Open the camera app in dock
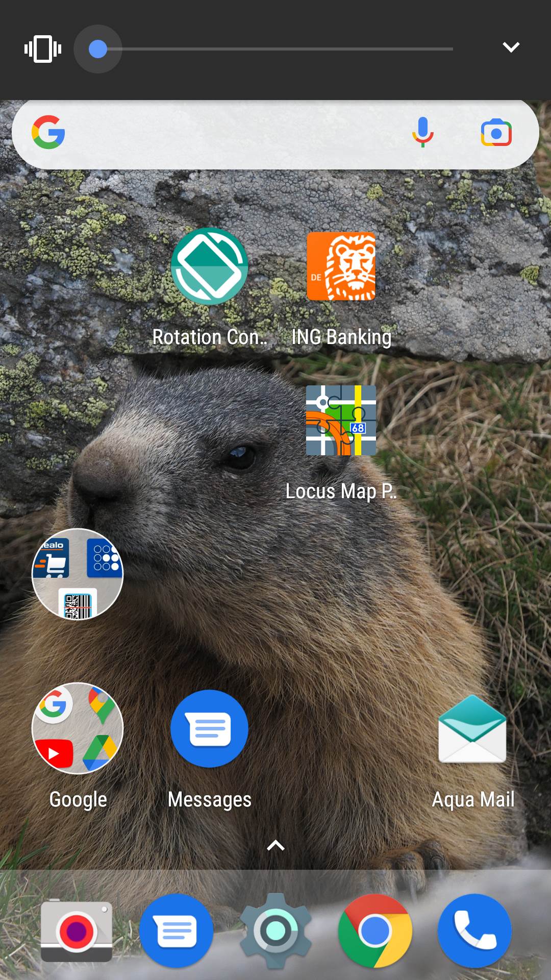 coord(77,931)
